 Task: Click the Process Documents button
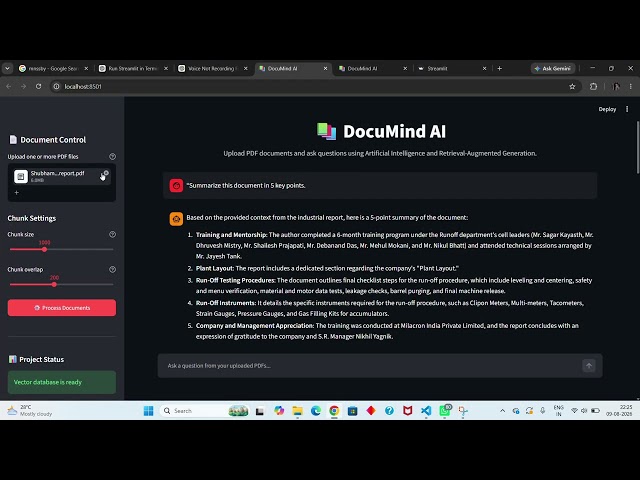62,308
